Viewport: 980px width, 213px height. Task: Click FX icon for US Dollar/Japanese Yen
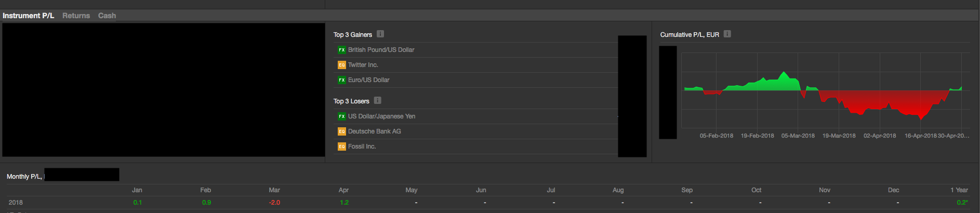coord(341,116)
